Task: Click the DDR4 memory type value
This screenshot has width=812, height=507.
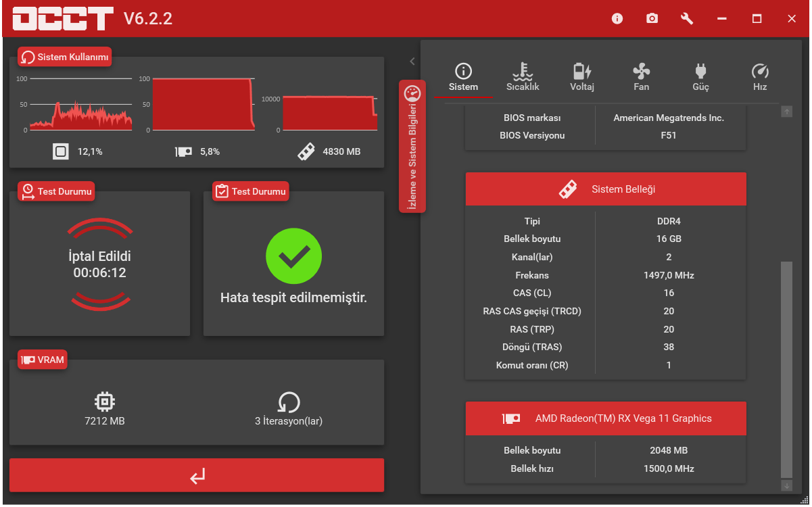Action: (669, 221)
